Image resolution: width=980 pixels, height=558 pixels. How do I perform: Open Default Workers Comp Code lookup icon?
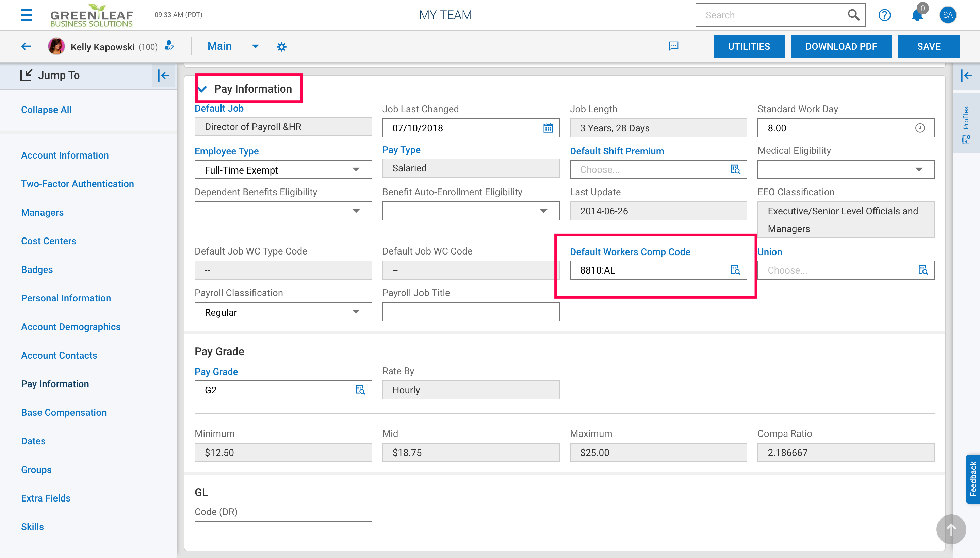(735, 270)
